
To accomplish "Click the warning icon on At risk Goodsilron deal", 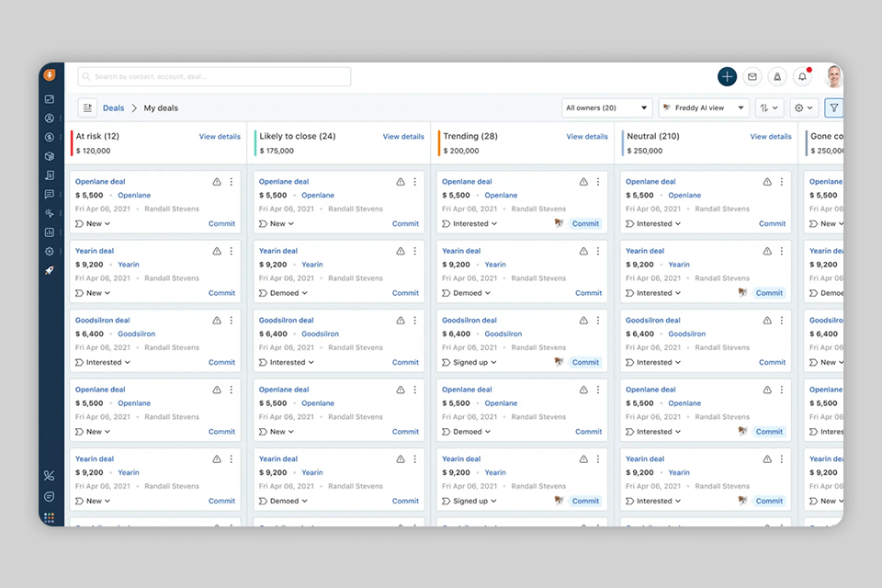I will 217,320.
